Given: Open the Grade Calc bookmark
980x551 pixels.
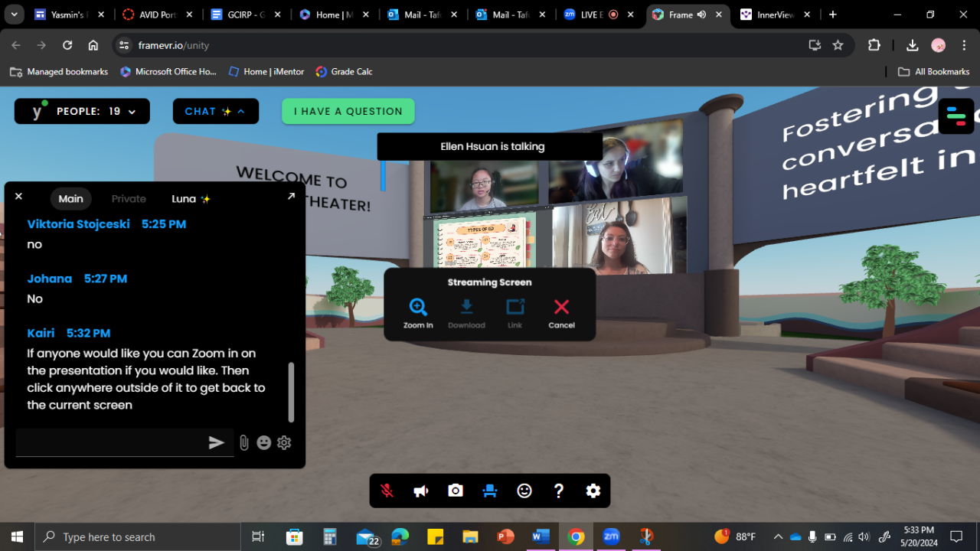Looking at the screenshot, I should tap(345, 71).
